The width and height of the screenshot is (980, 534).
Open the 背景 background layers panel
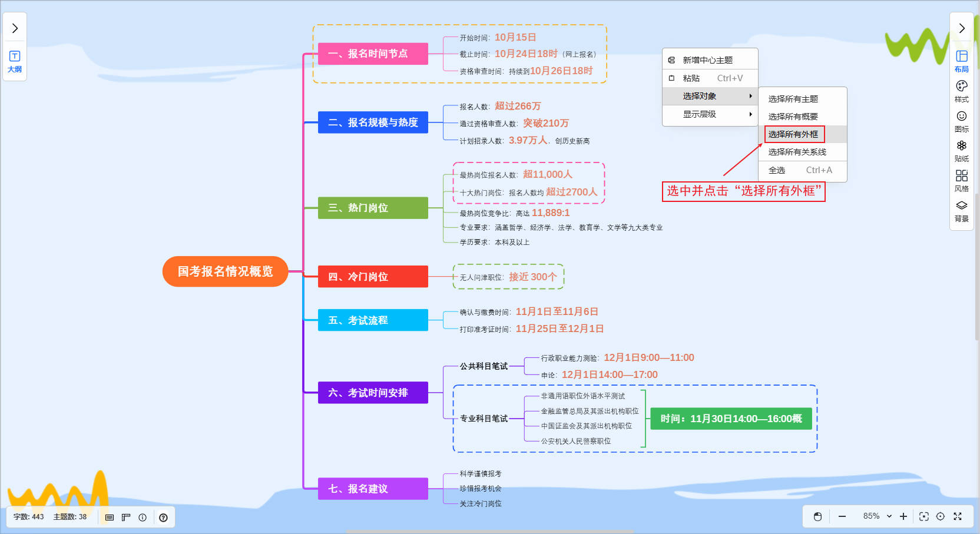click(961, 210)
